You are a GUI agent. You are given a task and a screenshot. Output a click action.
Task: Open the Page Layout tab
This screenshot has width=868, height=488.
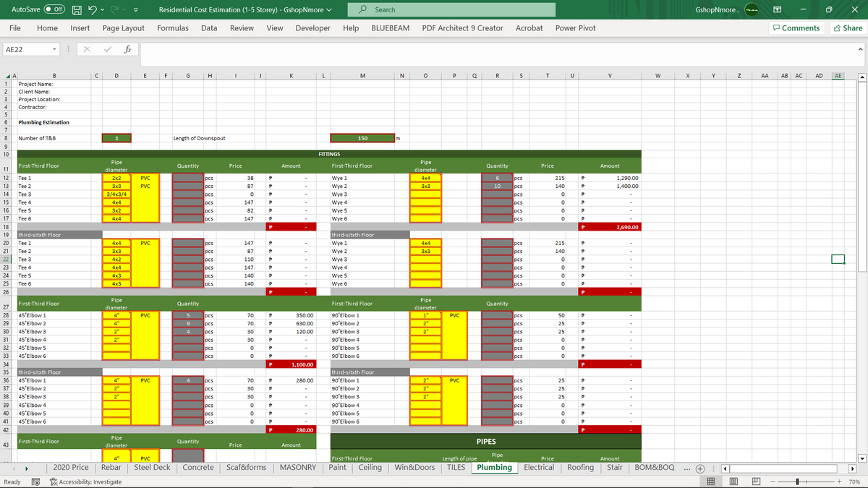coord(124,28)
